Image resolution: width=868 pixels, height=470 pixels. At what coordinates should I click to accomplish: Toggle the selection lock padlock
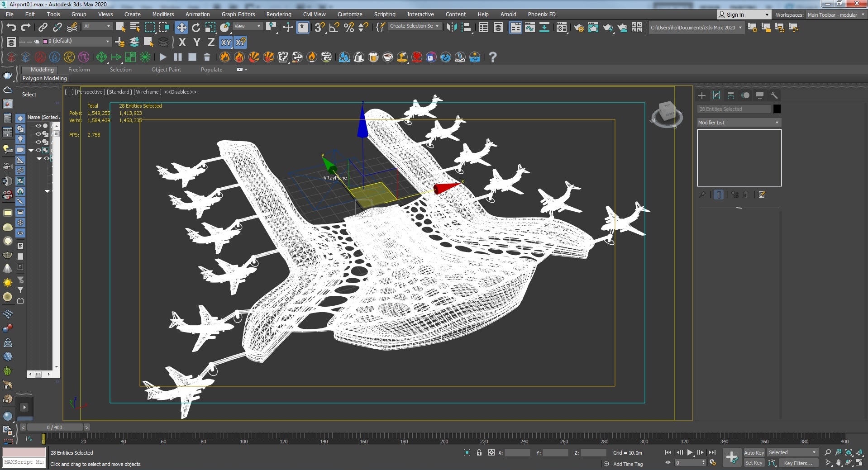click(x=479, y=452)
